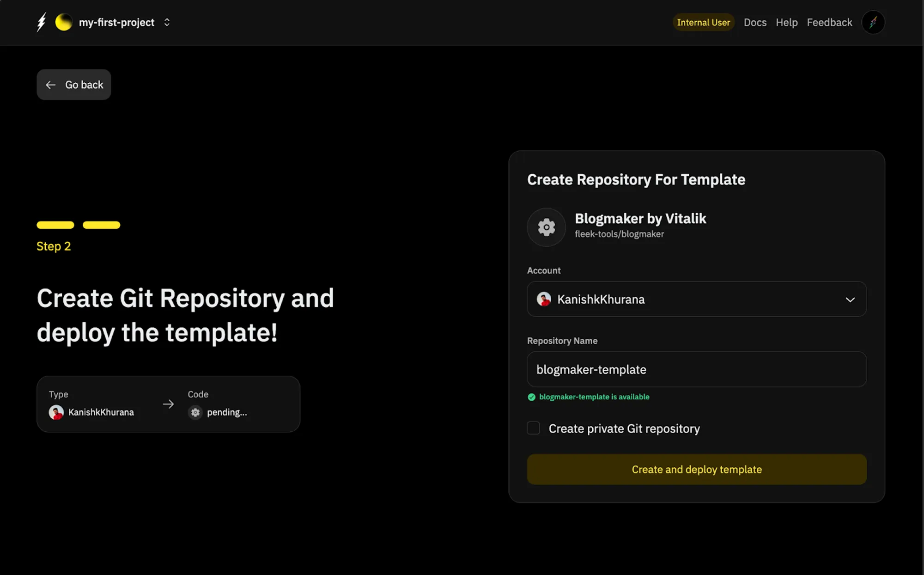Focus the Repository Name input field
Image resolution: width=924 pixels, height=575 pixels.
[697, 369]
